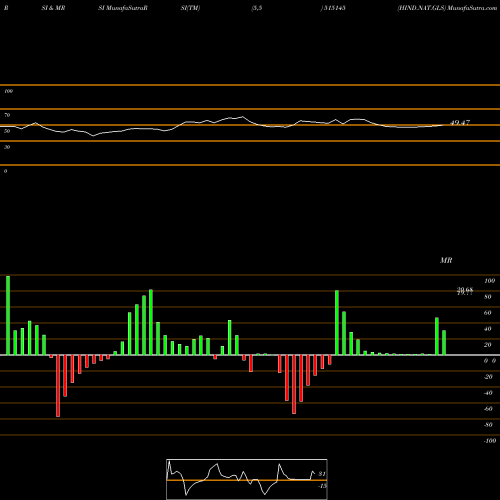Click the RSI value label 49.47

point(460,122)
